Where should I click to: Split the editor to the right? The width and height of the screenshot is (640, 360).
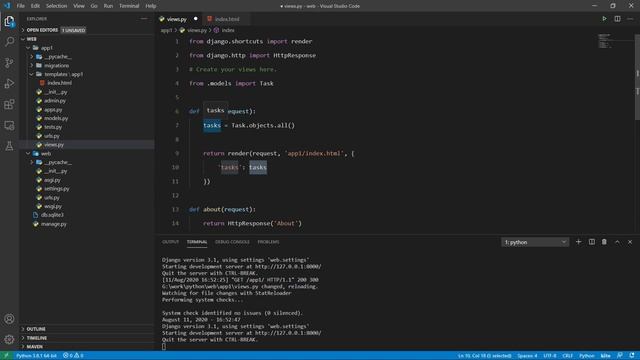pyautogui.click(x=617, y=19)
